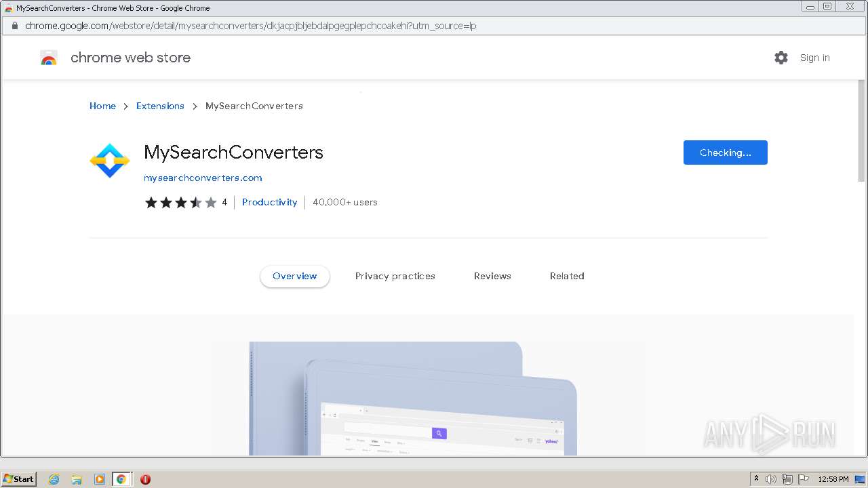Click the Sign in link

click(814, 58)
